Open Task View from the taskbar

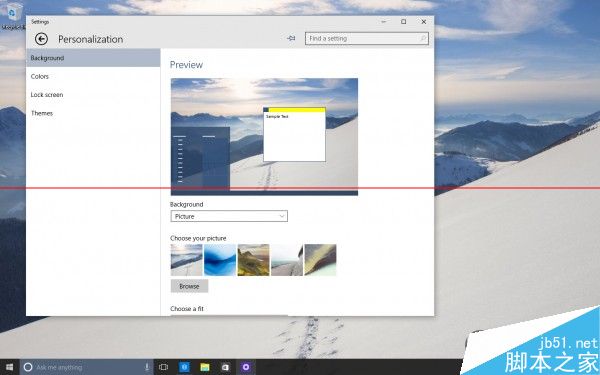point(163,367)
